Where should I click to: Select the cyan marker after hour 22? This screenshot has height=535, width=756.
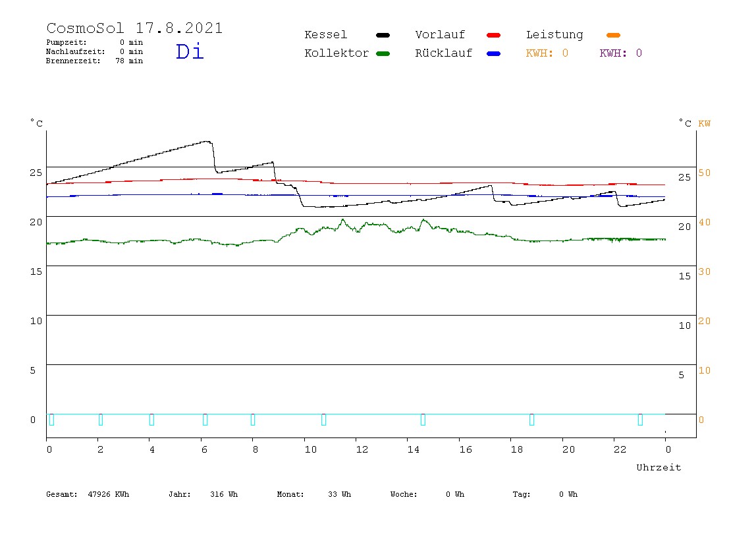640,420
